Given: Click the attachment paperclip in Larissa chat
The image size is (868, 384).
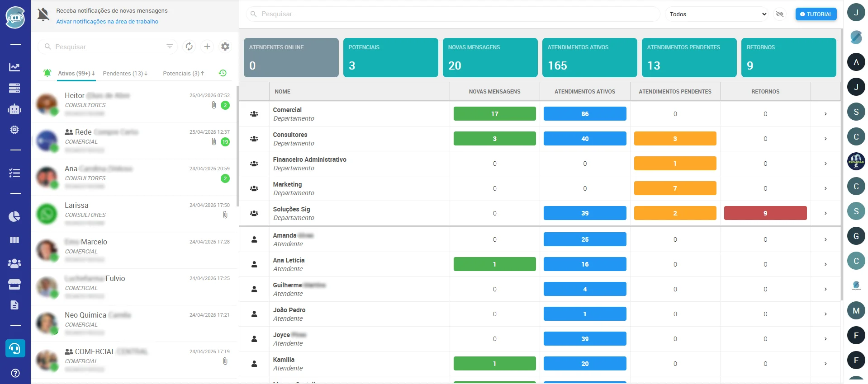Looking at the screenshot, I should (225, 215).
